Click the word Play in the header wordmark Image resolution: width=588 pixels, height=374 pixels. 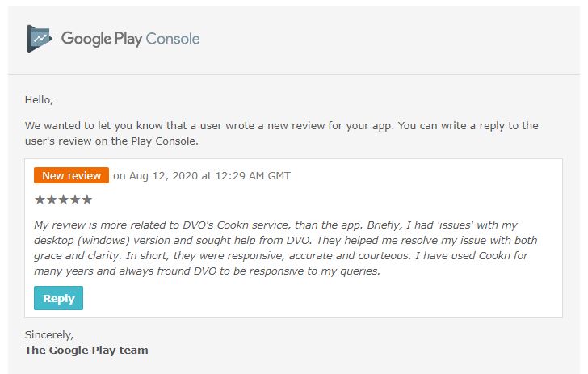tap(128, 39)
